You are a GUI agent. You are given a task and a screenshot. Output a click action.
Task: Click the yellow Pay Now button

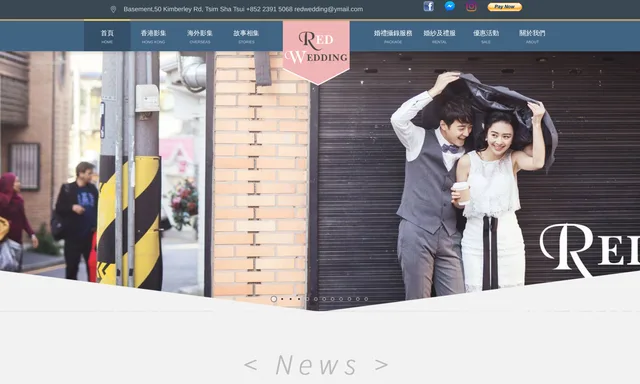coord(504,7)
